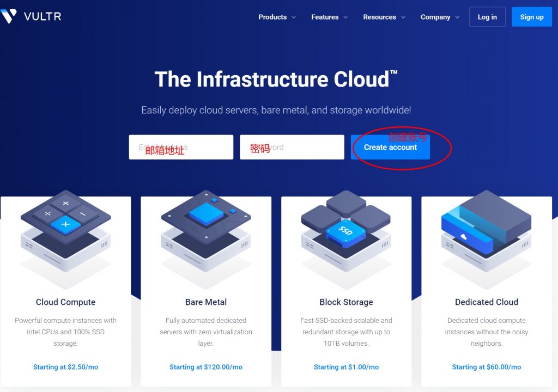558x392 pixels.
Task: Open the Resources menu
Action: coord(379,17)
